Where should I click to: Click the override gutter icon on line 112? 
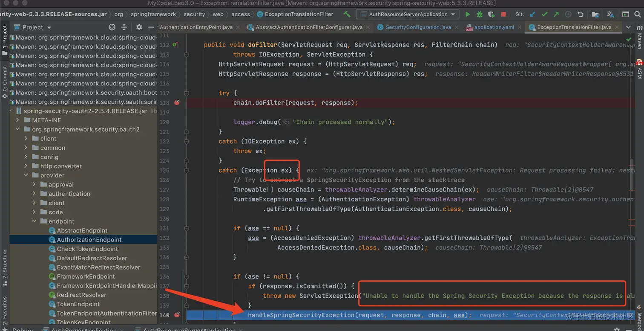tap(175, 45)
